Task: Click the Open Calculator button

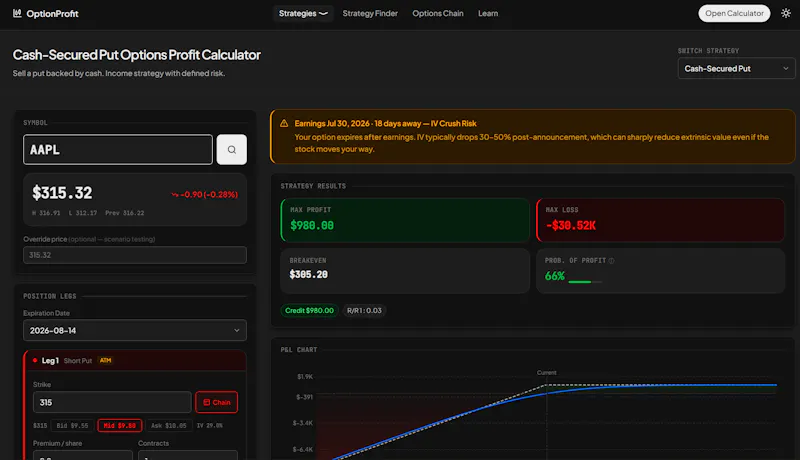Action: [x=734, y=13]
